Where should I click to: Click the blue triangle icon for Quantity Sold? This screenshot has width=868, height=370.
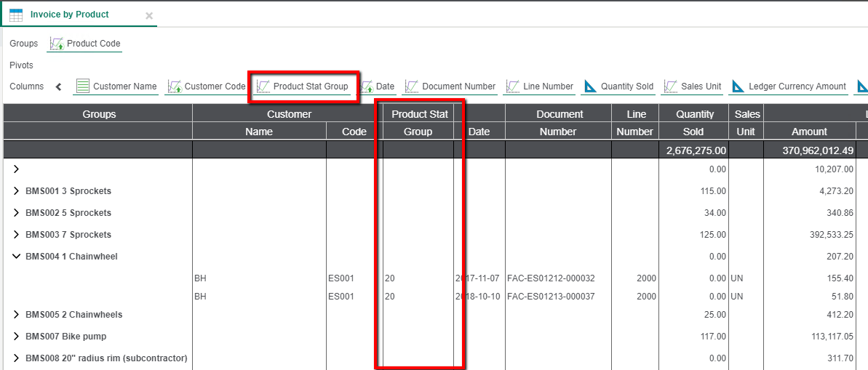click(x=590, y=87)
